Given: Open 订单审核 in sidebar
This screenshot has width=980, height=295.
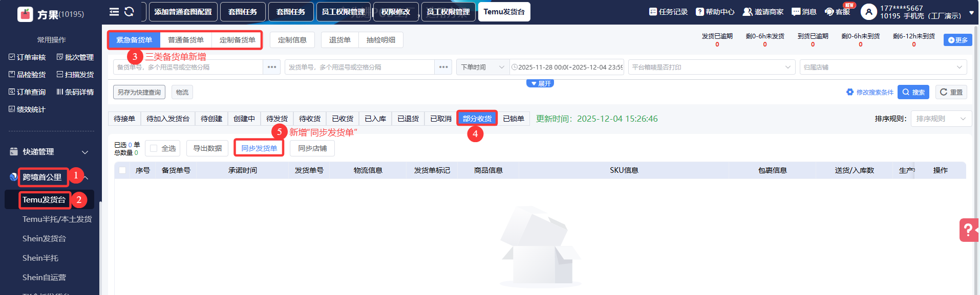Looking at the screenshot, I should pyautogui.click(x=27, y=57).
